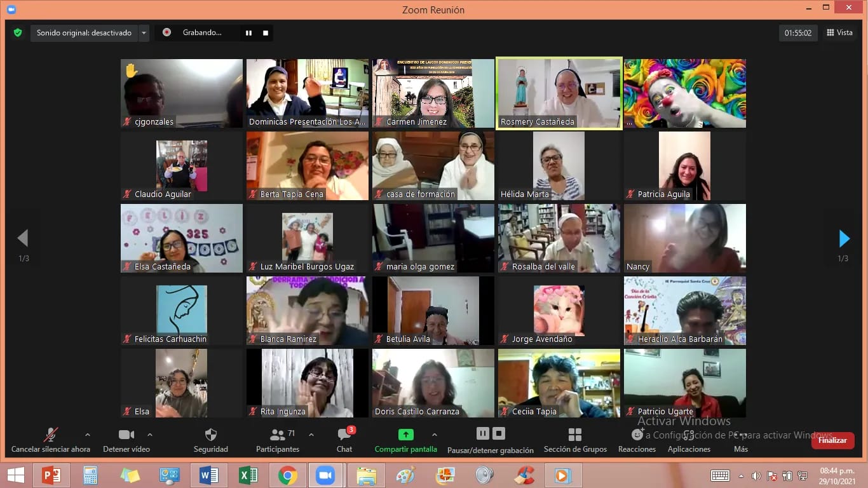Pause the recording in top bar
The image size is (868, 488).
[249, 33]
